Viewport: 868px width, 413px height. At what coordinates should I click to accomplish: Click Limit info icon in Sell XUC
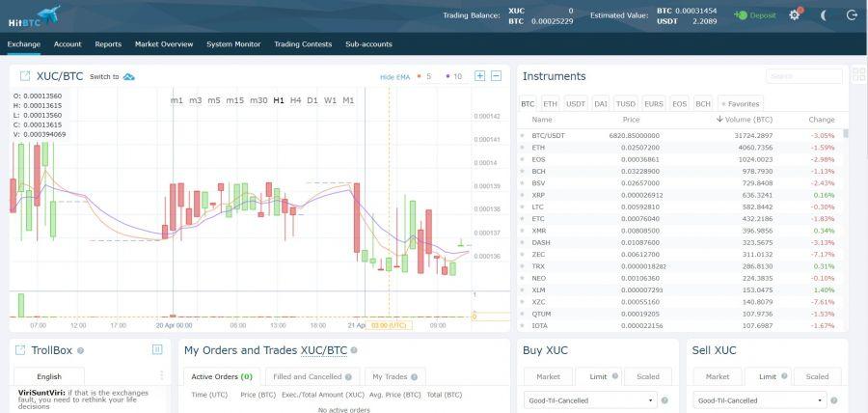point(784,376)
